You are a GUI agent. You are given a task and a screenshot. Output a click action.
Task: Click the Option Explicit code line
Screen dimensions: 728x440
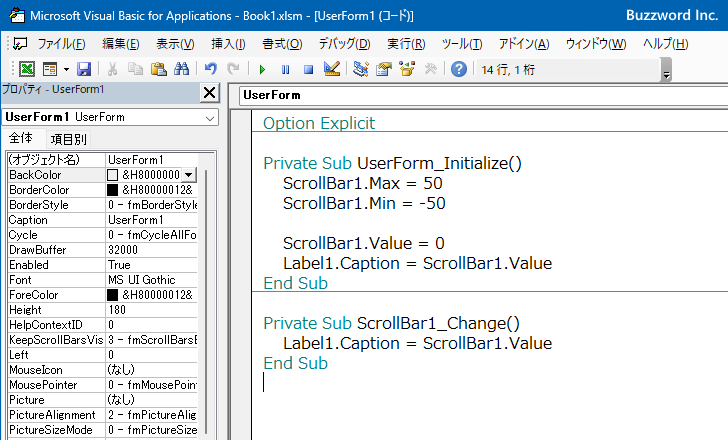(x=319, y=123)
